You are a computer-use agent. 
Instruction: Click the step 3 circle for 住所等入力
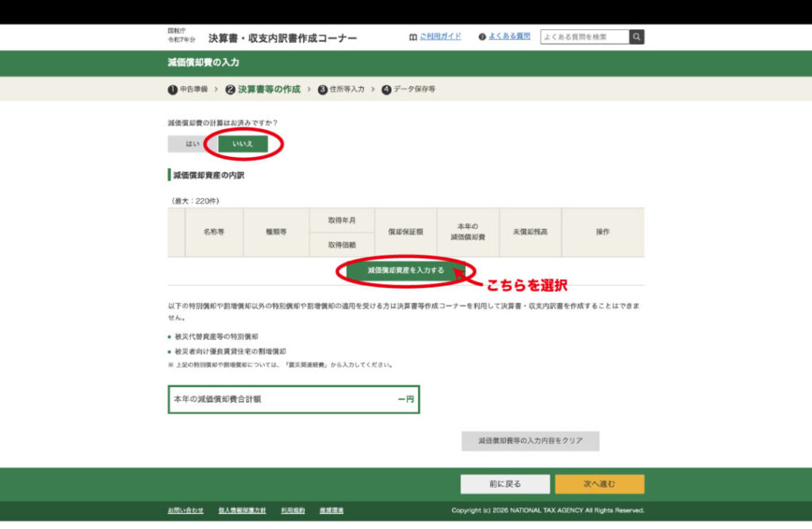[323, 90]
